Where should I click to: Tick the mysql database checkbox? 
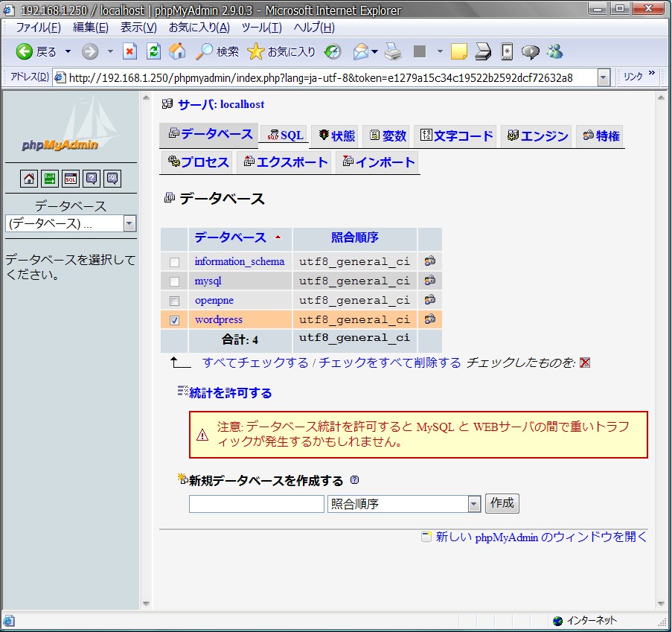click(174, 281)
